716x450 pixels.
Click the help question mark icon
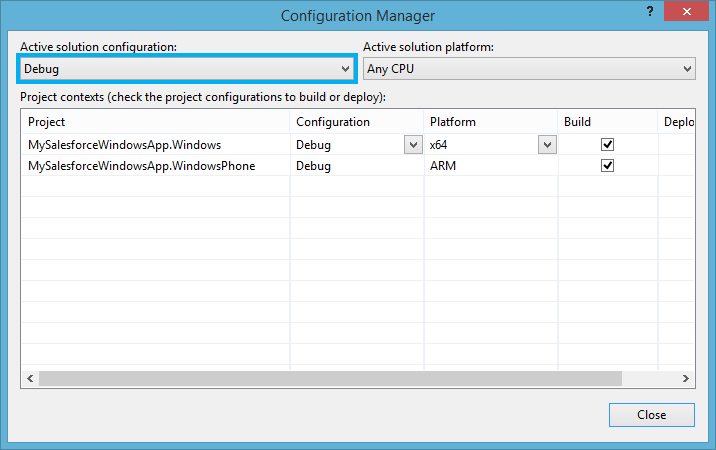coord(650,12)
